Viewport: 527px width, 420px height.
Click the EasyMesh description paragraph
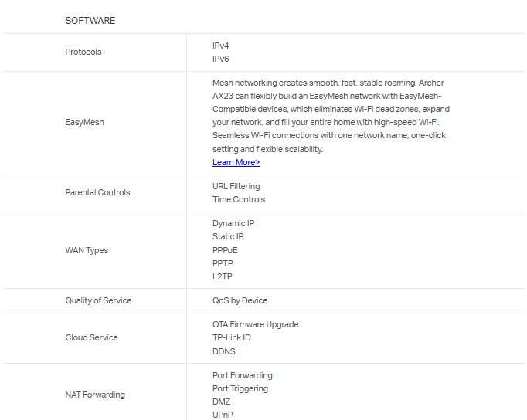(328, 116)
